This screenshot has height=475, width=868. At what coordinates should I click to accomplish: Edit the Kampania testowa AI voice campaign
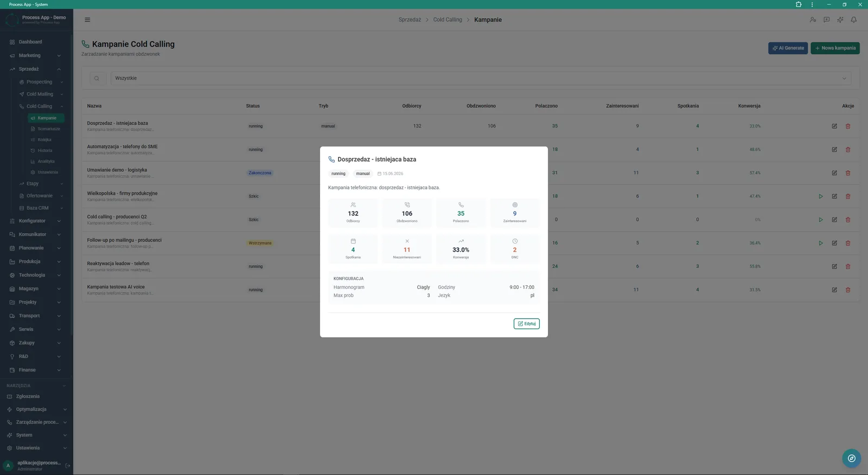[834, 290]
